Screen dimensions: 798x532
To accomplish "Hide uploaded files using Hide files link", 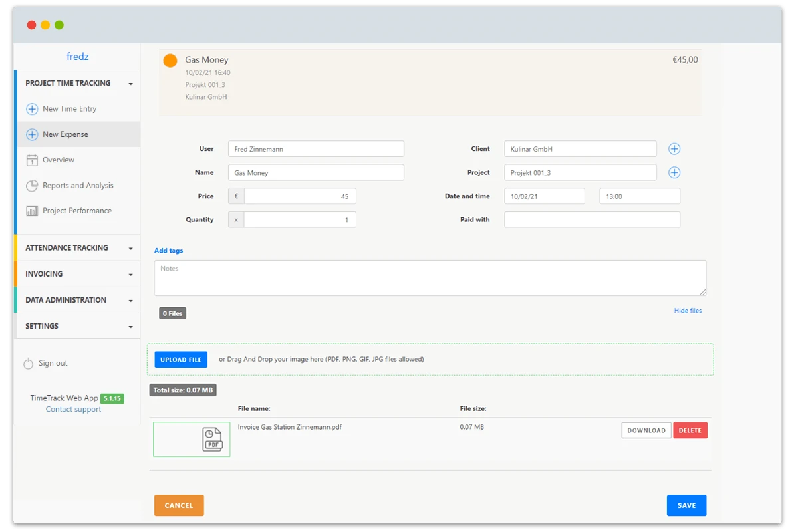I will click(688, 310).
